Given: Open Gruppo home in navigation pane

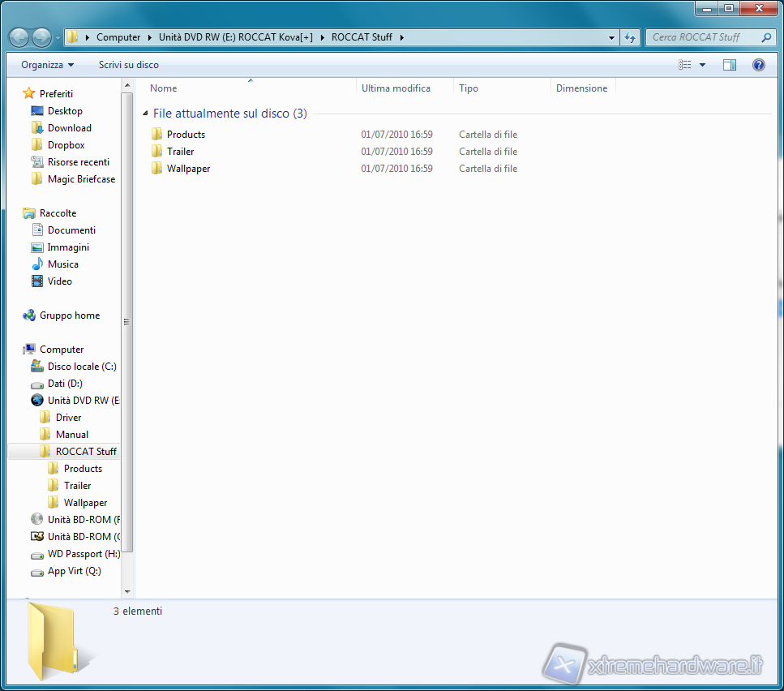Looking at the screenshot, I should [x=70, y=315].
